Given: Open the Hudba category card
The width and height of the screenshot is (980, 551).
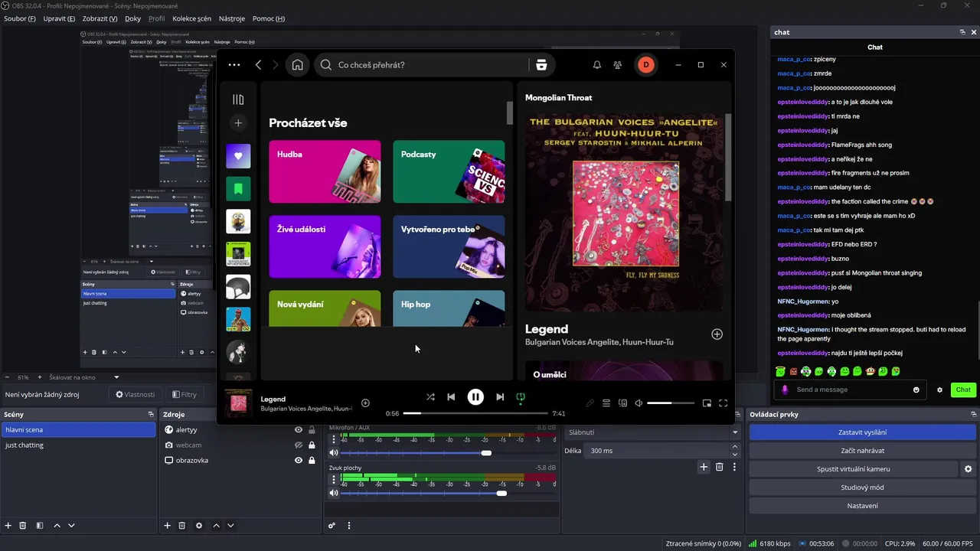Looking at the screenshot, I should [x=325, y=171].
